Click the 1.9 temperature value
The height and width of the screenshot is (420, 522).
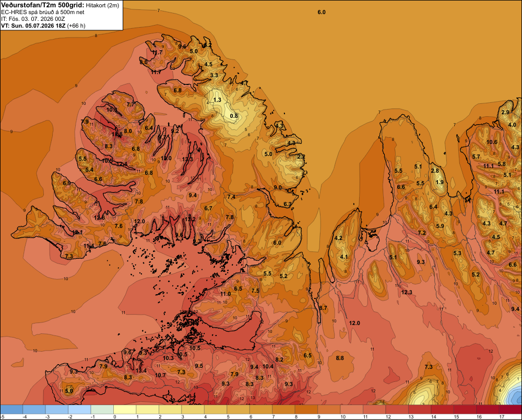[440, 182]
